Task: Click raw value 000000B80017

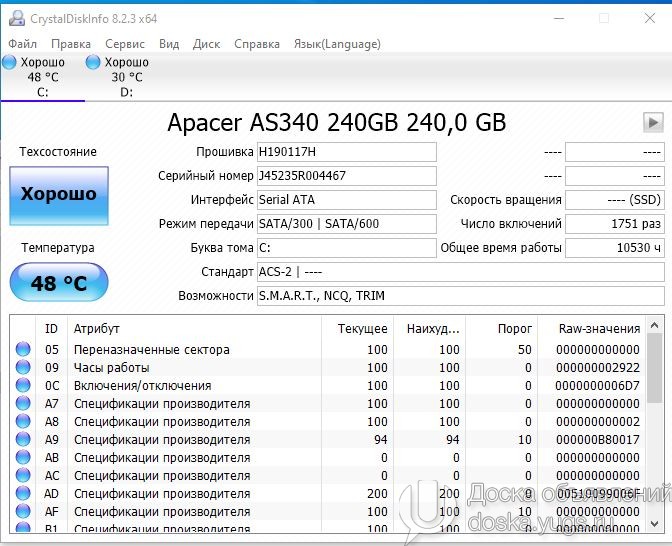Action: (x=598, y=440)
